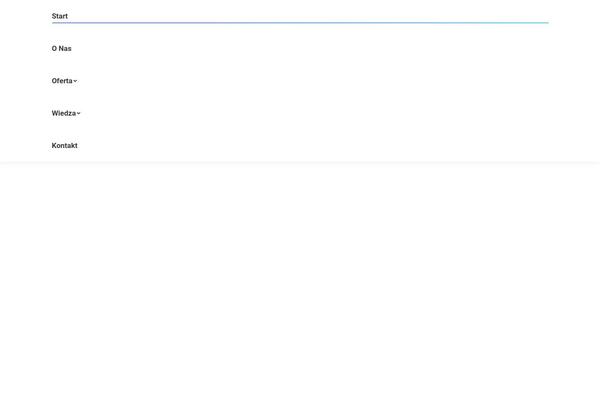Screen dimensions: 600x400
Task: Open the O Nas page
Action: (x=62, y=48)
